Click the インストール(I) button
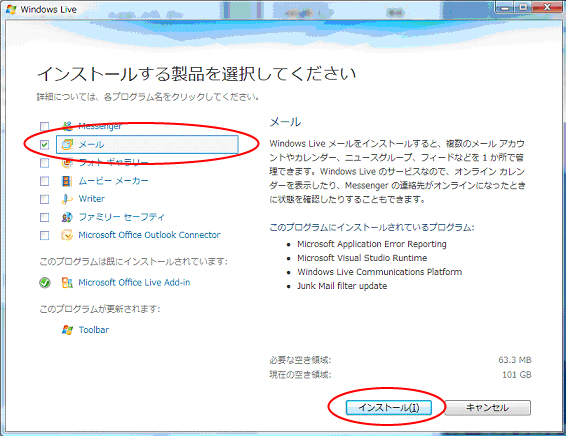566x436 pixels. click(389, 407)
